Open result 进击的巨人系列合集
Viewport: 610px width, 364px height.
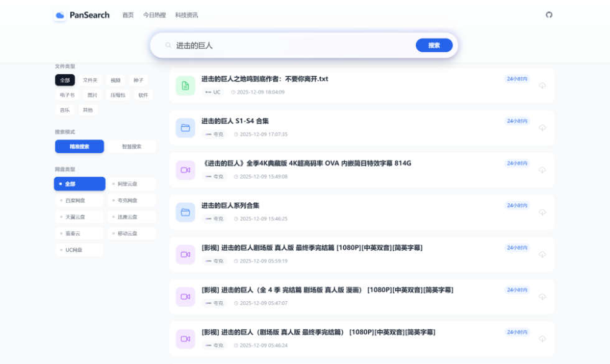(230, 205)
